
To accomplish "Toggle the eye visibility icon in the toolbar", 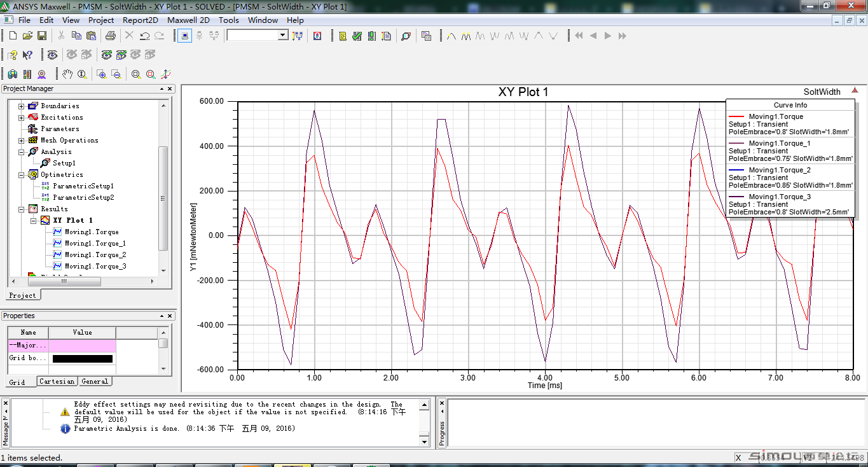I will (52, 55).
